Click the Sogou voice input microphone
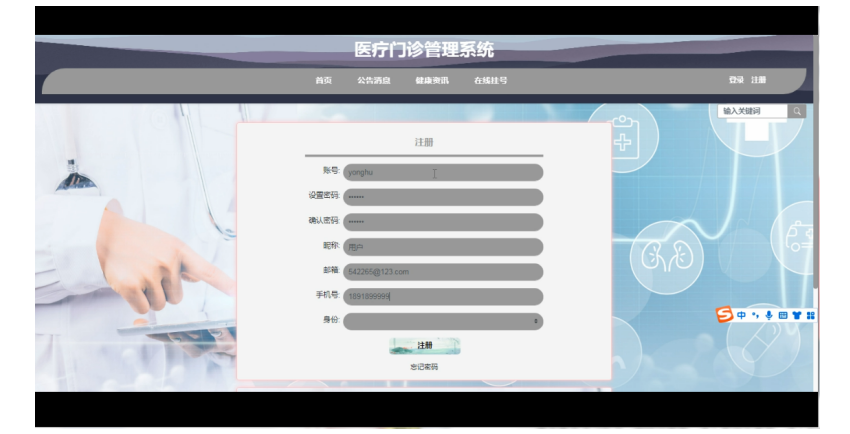Image resolution: width=850 pixels, height=434 pixels. [769, 315]
